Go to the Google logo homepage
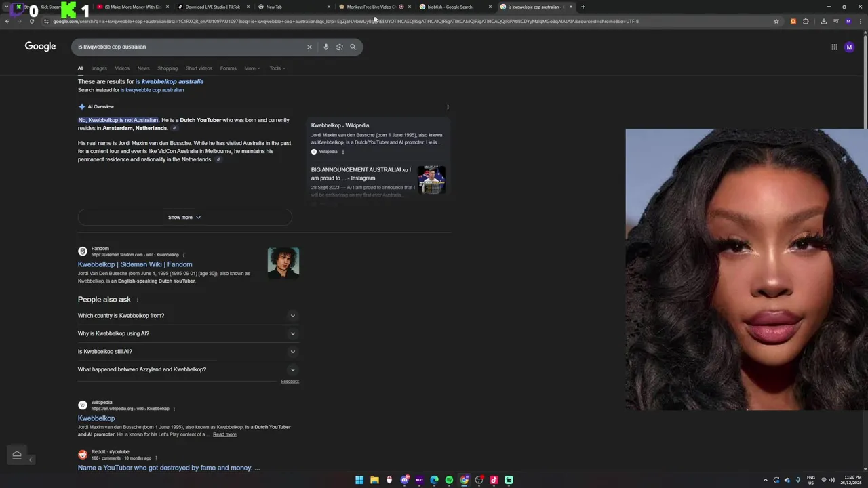The height and width of the screenshot is (488, 868). [40, 46]
